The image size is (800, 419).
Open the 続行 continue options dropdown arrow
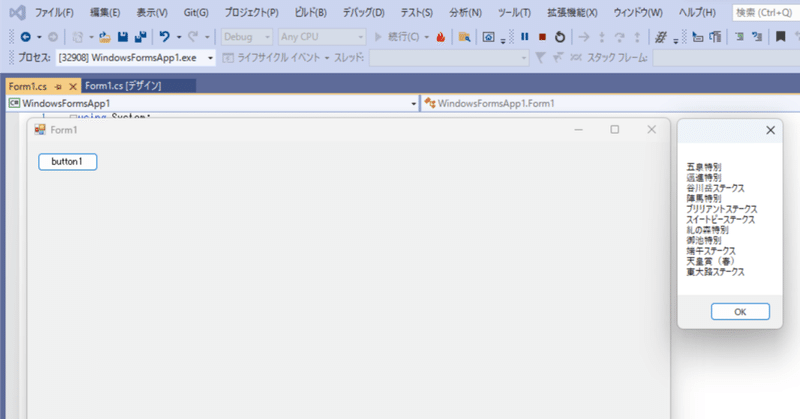point(427,37)
